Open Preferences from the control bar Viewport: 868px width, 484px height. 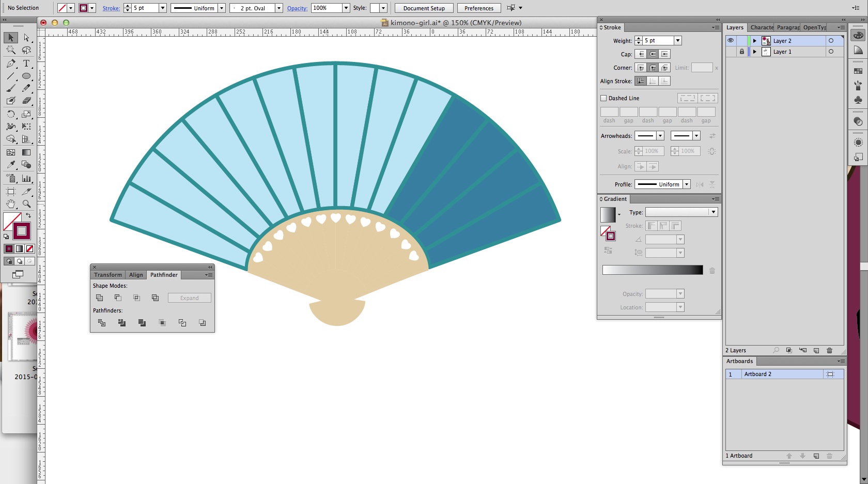[x=478, y=8]
